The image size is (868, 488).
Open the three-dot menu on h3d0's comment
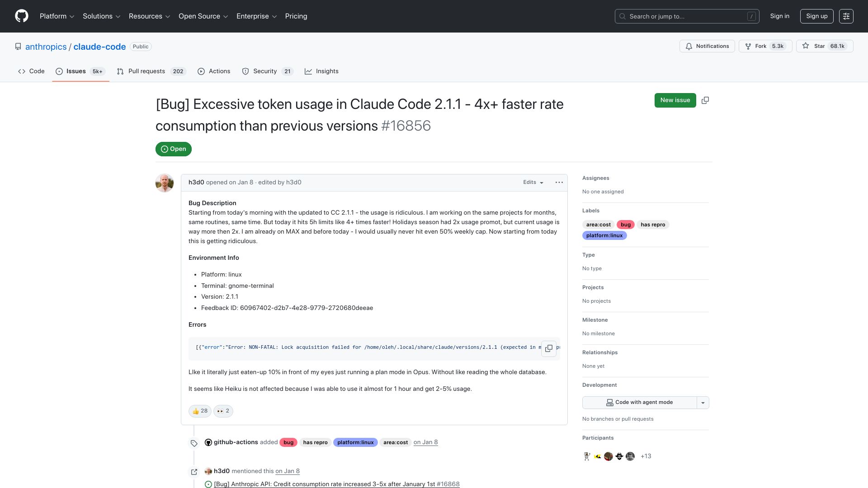click(559, 183)
